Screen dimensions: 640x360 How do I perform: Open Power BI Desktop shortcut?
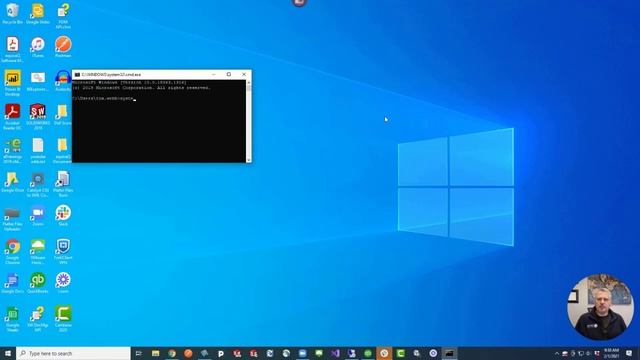pyautogui.click(x=13, y=83)
